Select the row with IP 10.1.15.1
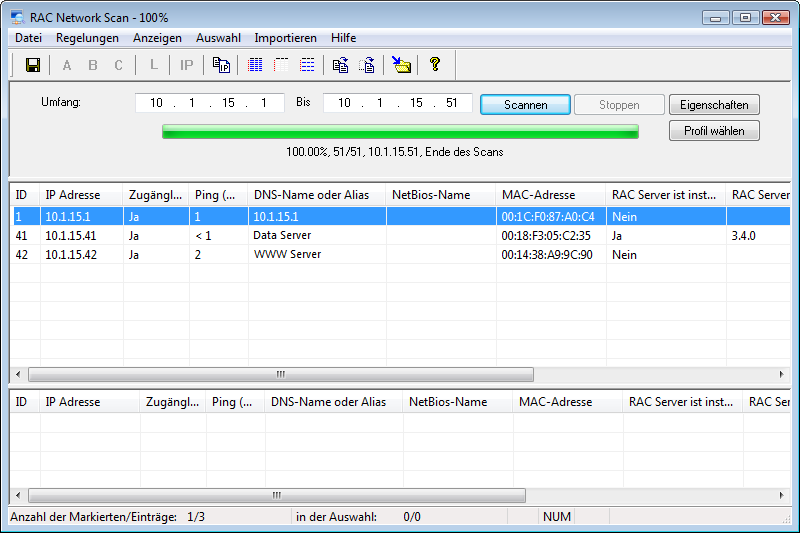This screenshot has height=533, width=800. pyautogui.click(x=401, y=216)
